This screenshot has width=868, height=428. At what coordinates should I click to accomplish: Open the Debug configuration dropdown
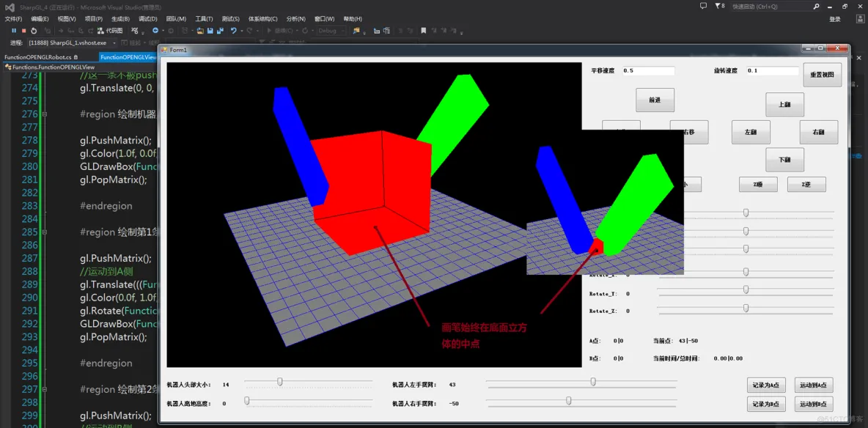click(331, 31)
